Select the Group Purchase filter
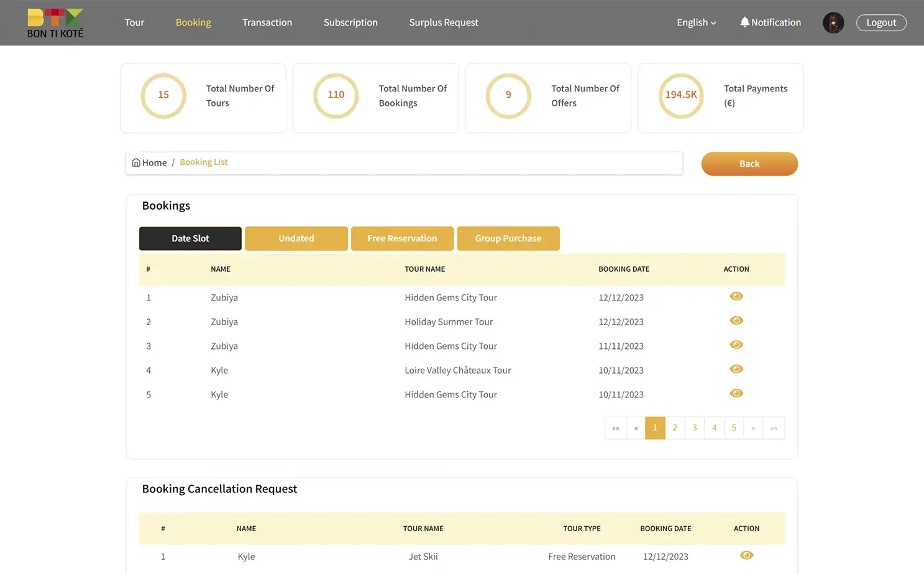Image resolution: width=924 pixels, height=574 pixels. [x=508, y=238]
